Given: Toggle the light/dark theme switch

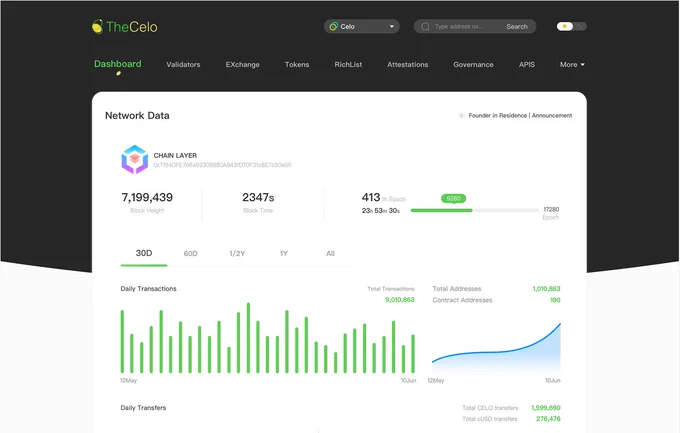Looking at the screenshot, I should (x=571, y=26).
